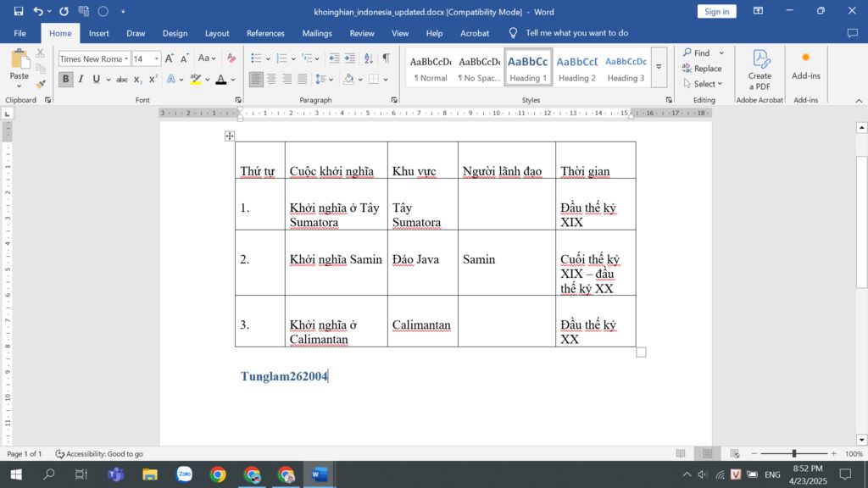Click the table move handle
The width and height of the screenshot is (868, 488).
point(229,136)
